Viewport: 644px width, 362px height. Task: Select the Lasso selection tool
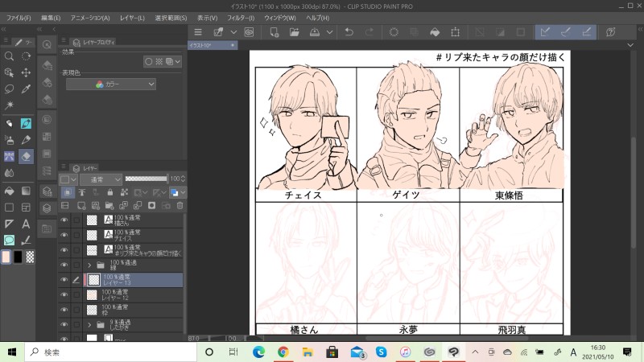click(x=9, y=88)
